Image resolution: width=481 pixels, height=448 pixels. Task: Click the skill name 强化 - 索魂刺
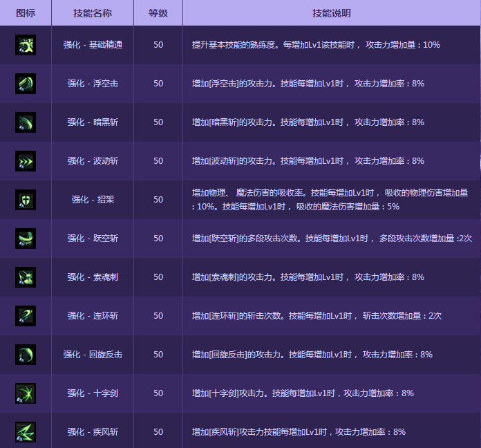(x=93, y=277)
